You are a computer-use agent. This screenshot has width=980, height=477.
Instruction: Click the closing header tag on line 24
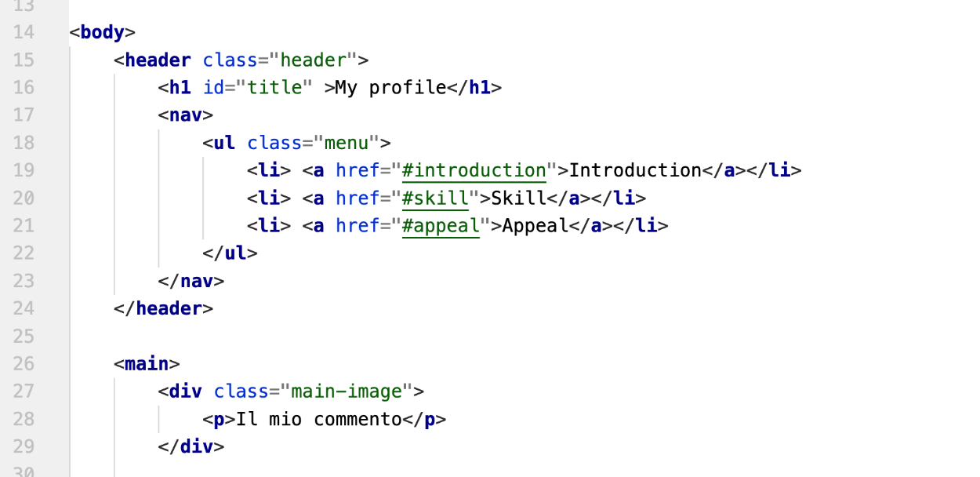tap(163, 308)
